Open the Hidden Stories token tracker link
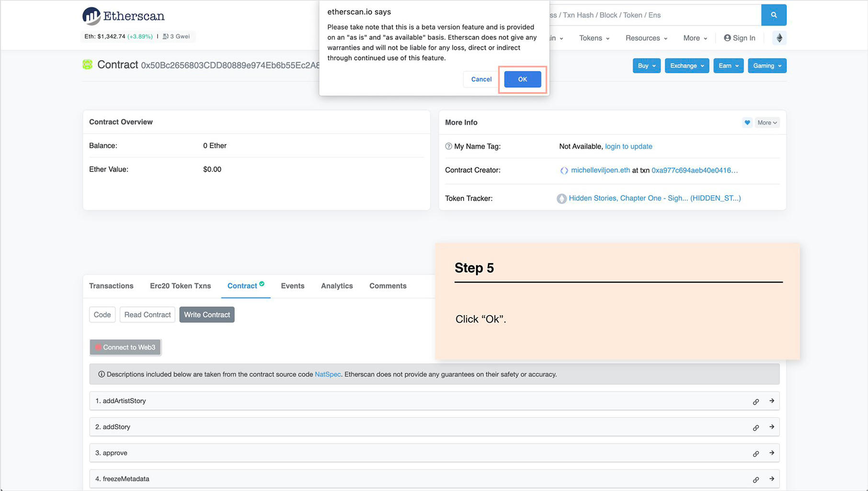This screenshot has width=868, height=491. (x=655, y=198)
